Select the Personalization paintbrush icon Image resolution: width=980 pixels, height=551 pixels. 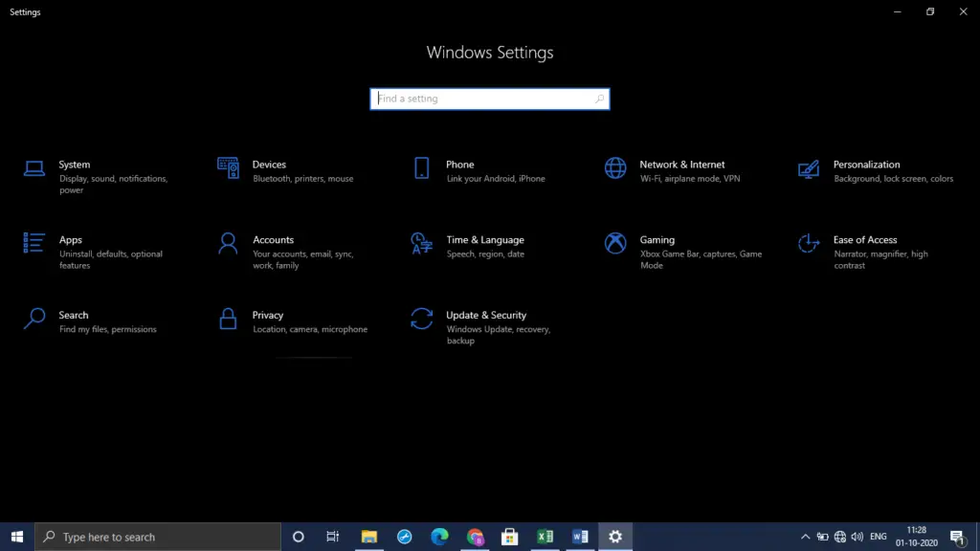click(809, 168)
